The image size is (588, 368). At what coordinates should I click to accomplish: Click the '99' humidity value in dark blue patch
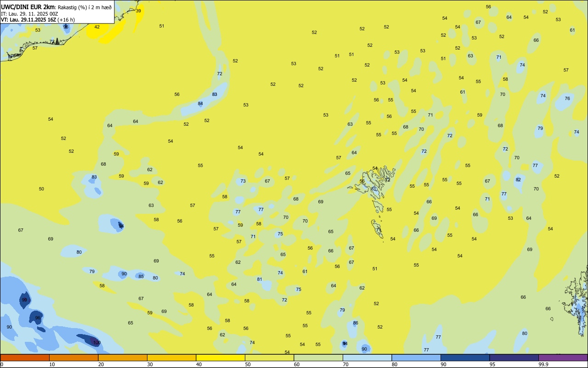[24, 300]
